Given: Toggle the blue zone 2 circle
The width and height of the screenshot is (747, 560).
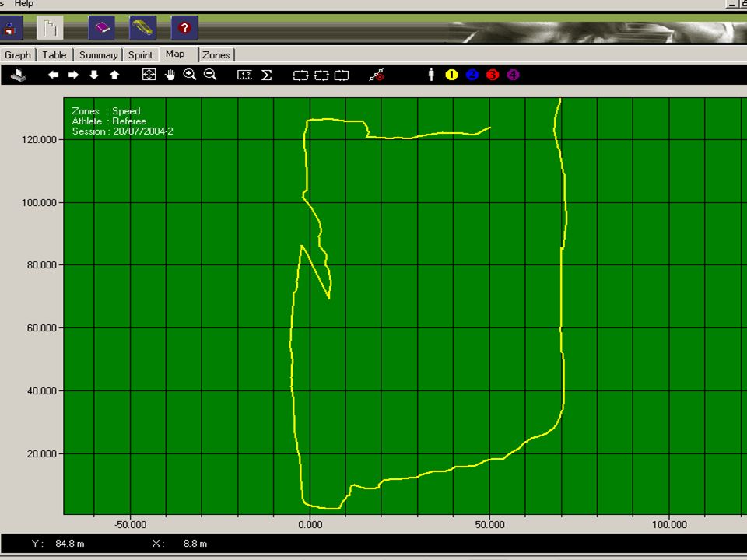Looking at the screenshot, I should [x=472, y=75].
